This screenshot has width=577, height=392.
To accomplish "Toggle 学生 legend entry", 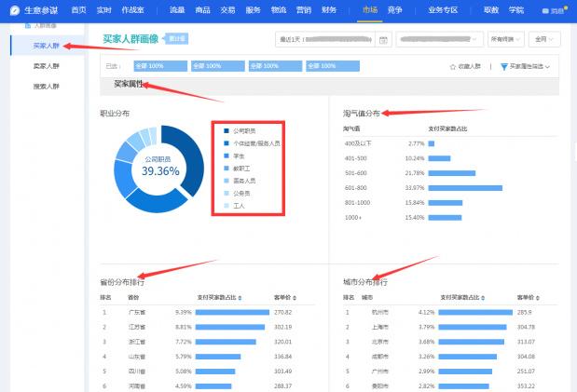I will 234,155.
